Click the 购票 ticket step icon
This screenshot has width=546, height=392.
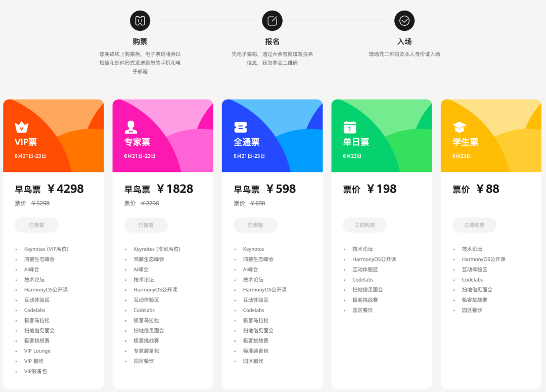(x=140, y=21)
